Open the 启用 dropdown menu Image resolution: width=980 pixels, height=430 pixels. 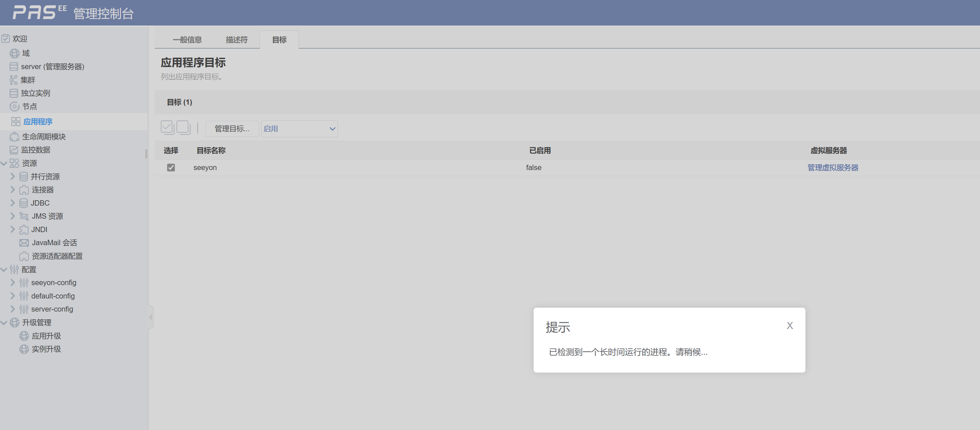tap(299, 129)
